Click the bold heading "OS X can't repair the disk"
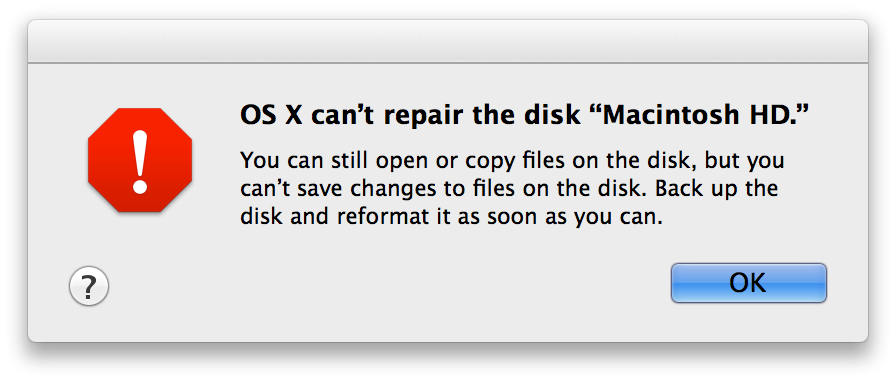Image resolution: width=896 pixels, height=382 pixels. [408, 116]
